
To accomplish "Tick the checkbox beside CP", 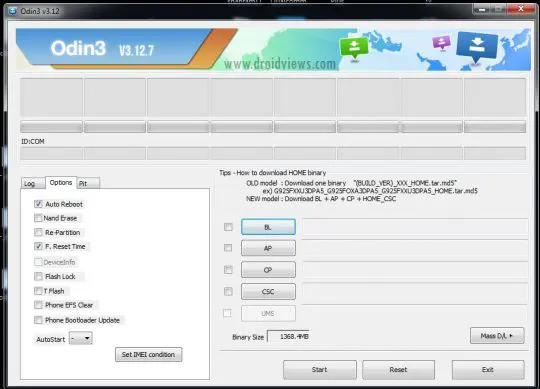I will (228, 270).
